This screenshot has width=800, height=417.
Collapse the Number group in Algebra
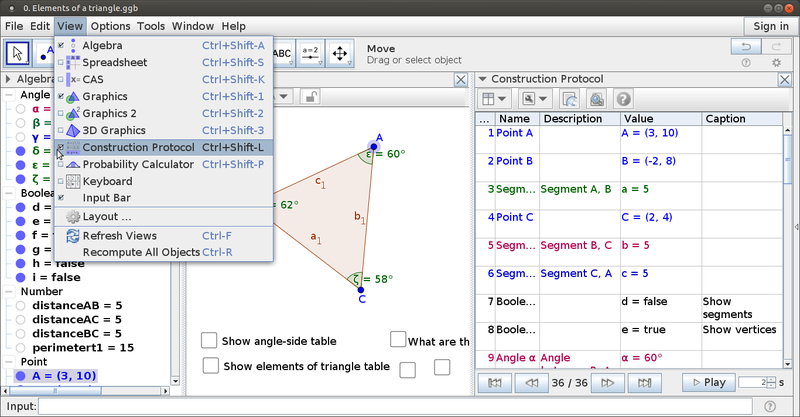tap(9, 292)
